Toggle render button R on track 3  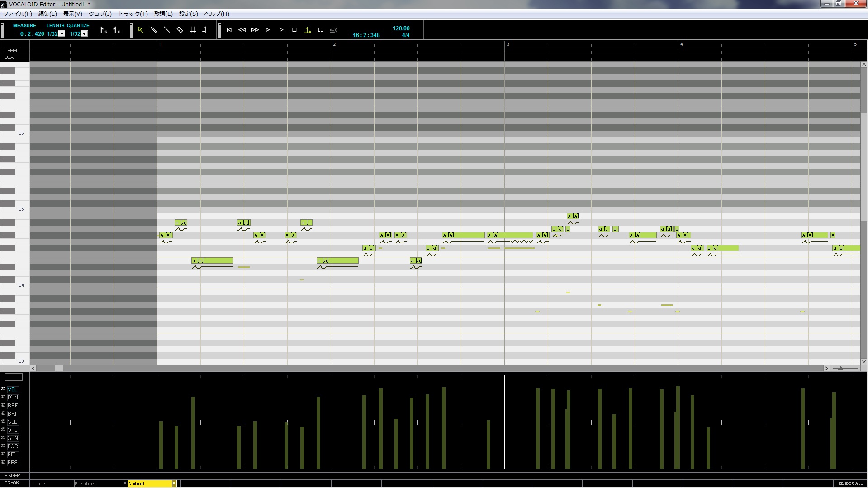(x=174, y=484)
